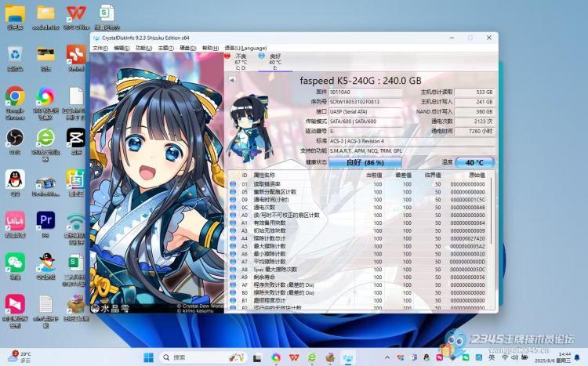Open the 主题(T) menu

click(165, 48)
